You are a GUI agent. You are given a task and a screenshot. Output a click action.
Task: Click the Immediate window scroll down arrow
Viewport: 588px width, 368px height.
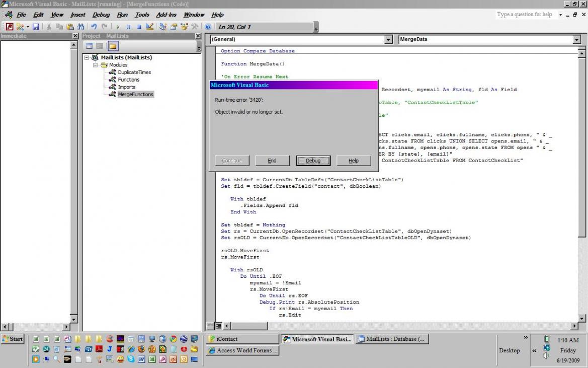click(74, 319)
